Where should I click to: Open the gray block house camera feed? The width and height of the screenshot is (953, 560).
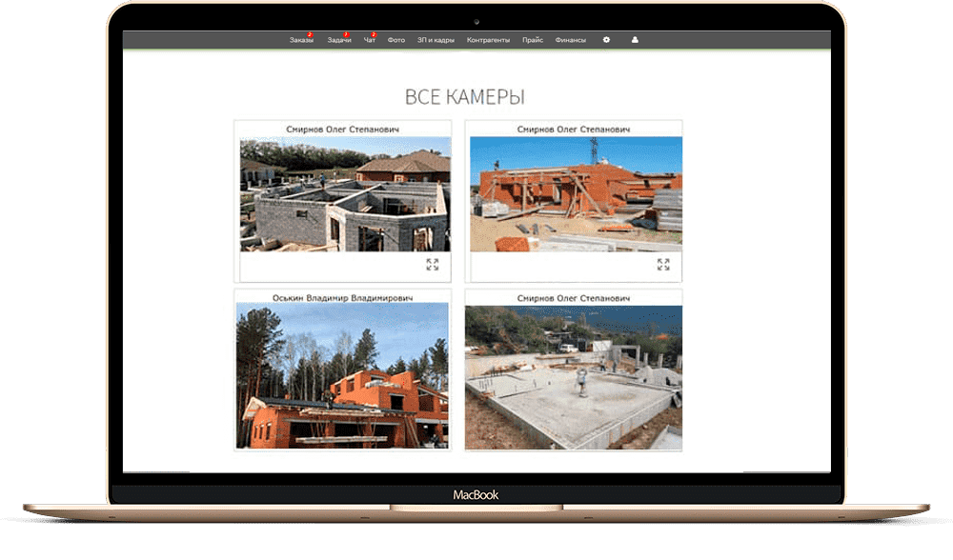pyautogui.click(x=345, y=195)
